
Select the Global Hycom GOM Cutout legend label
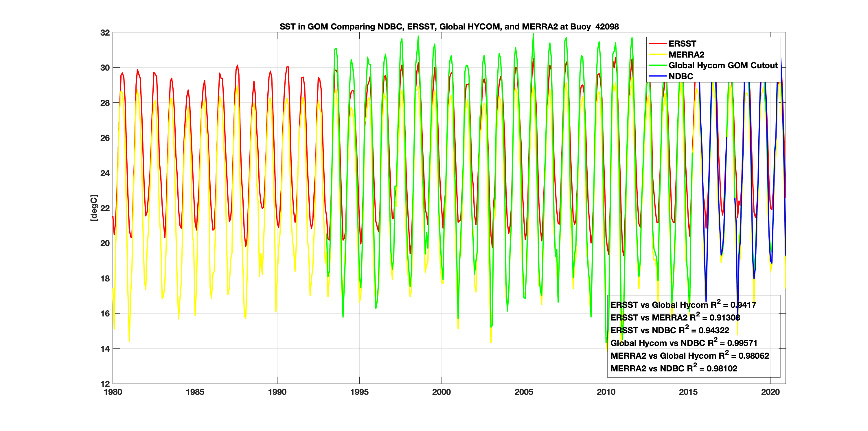click(723, 65)
